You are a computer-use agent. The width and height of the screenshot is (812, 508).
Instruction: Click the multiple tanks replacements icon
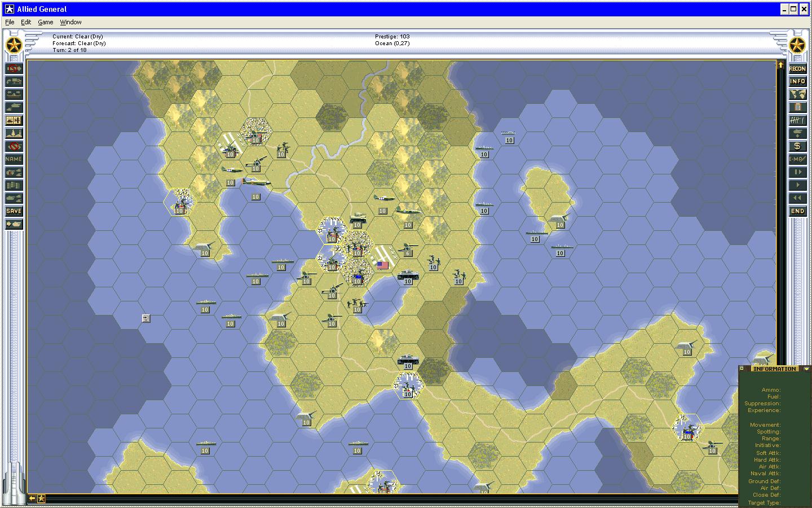(14, 198)
